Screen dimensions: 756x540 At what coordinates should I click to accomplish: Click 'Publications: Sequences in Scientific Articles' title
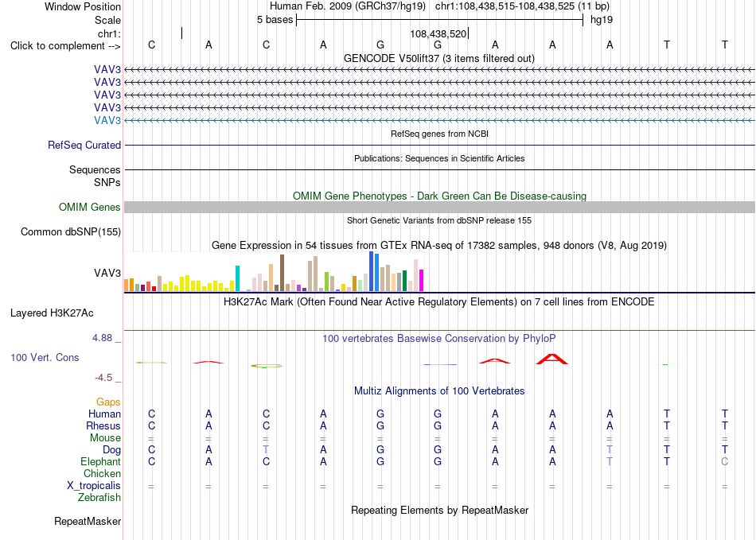tap(439, 158)
